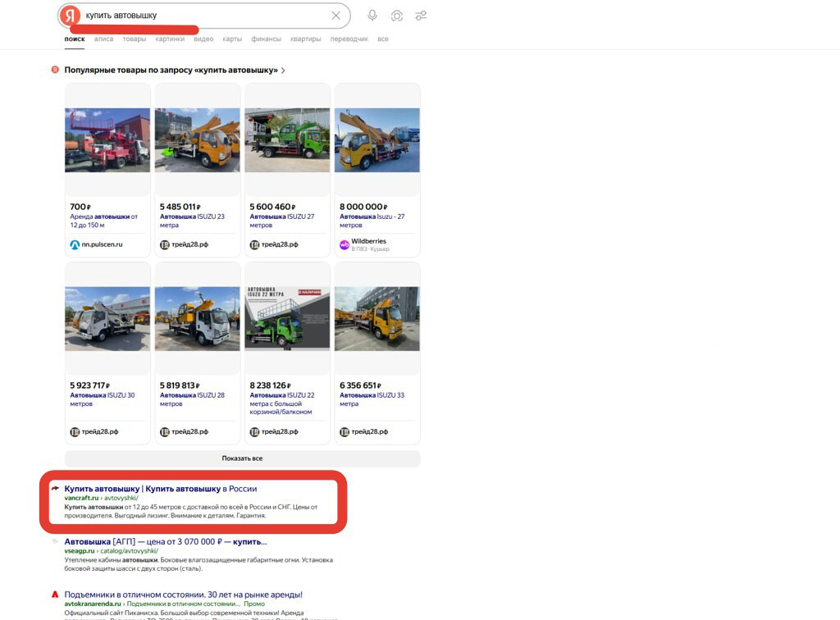Open ISUZU 22 метра с большой корзиной link
The height and width of the screenshot is (620, 840).
tap(282, 403)
